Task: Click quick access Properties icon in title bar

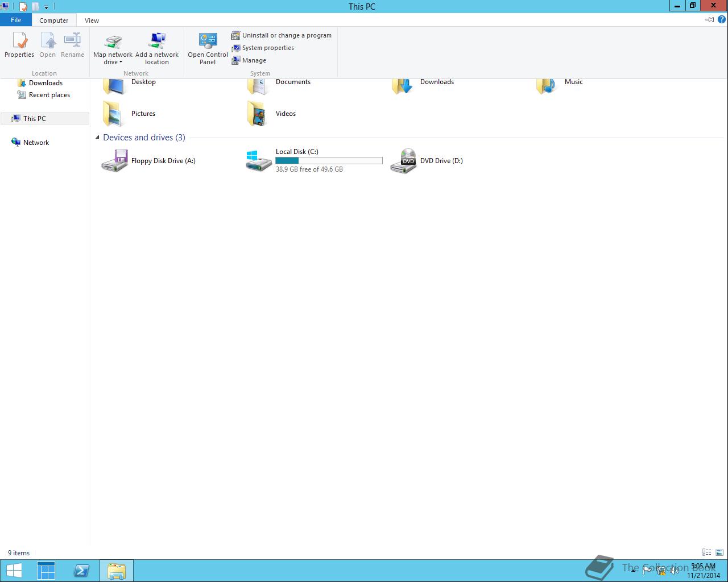Action: point(23,7)
